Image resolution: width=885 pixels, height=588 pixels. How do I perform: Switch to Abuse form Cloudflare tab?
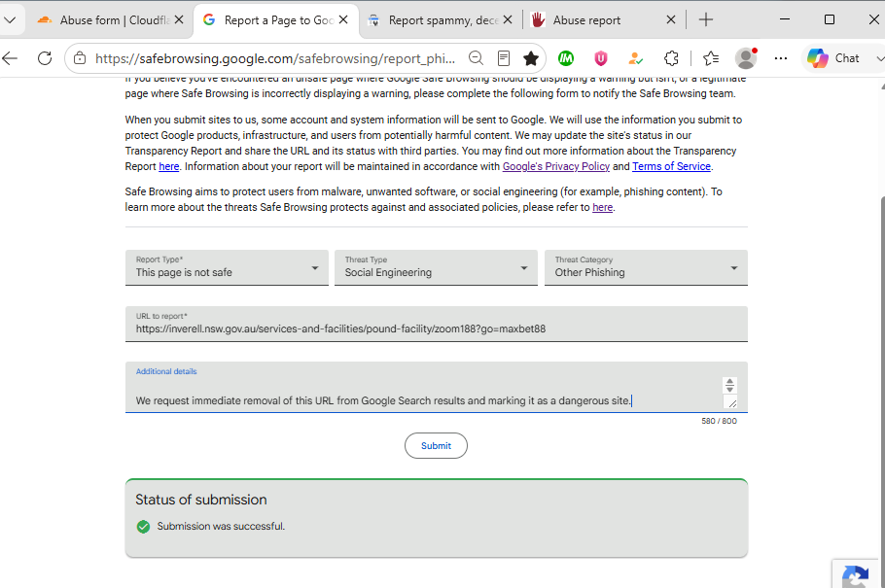tap(110, 20)
